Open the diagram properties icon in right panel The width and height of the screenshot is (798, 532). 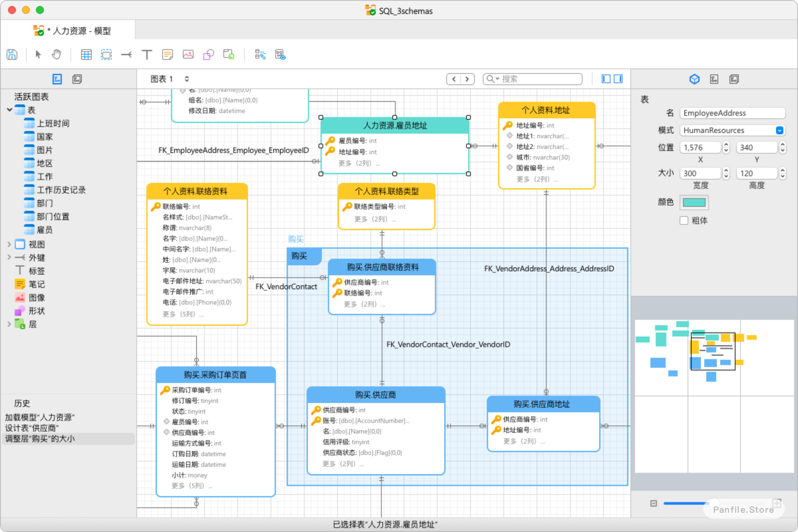click(x=714, y=79)
